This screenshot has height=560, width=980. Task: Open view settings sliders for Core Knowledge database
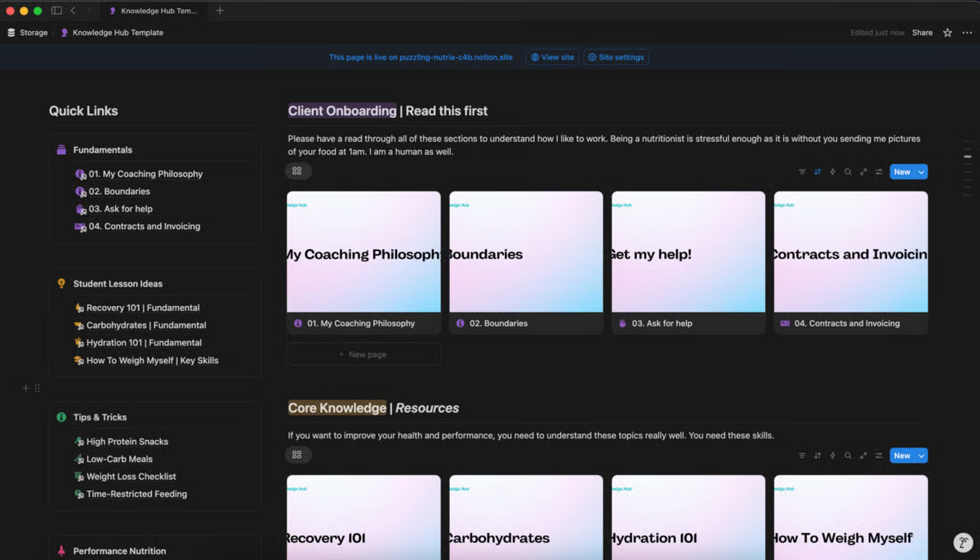[879, 456]
